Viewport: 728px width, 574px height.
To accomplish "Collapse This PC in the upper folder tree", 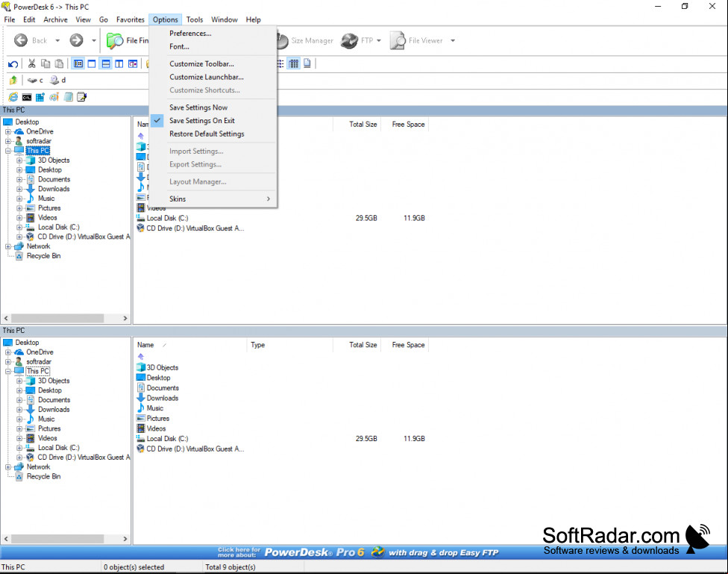I will click(8, 151).
